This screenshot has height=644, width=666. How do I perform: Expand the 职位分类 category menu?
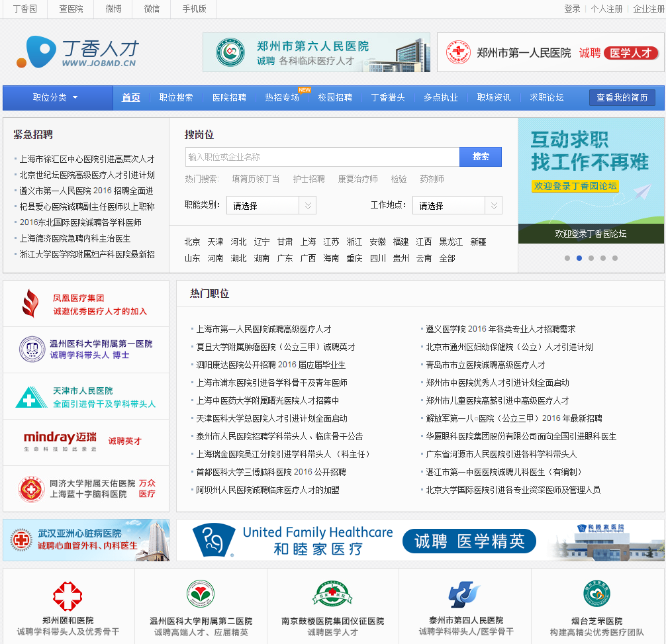tap(58, 98)
